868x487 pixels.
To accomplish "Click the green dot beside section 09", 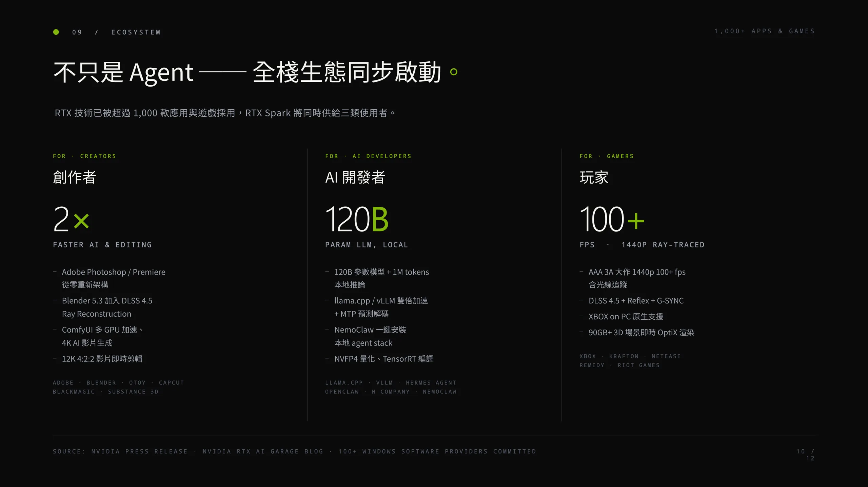I will coord(56,32).
